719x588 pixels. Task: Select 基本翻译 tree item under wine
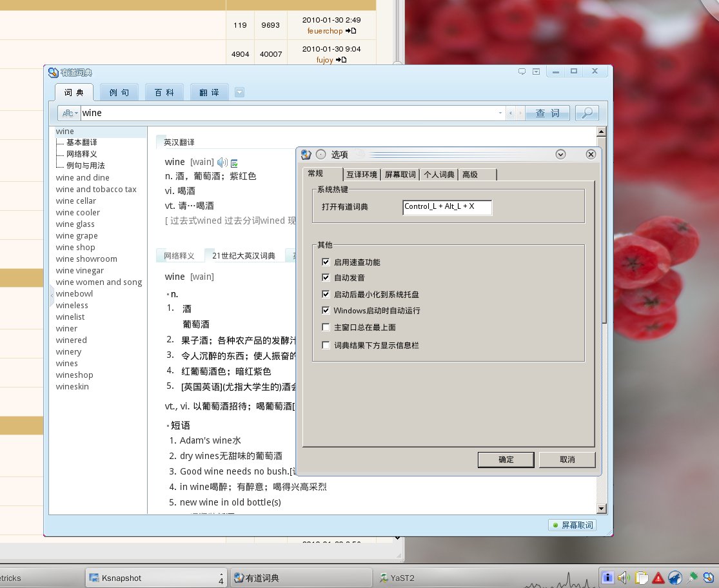[82, 142]
